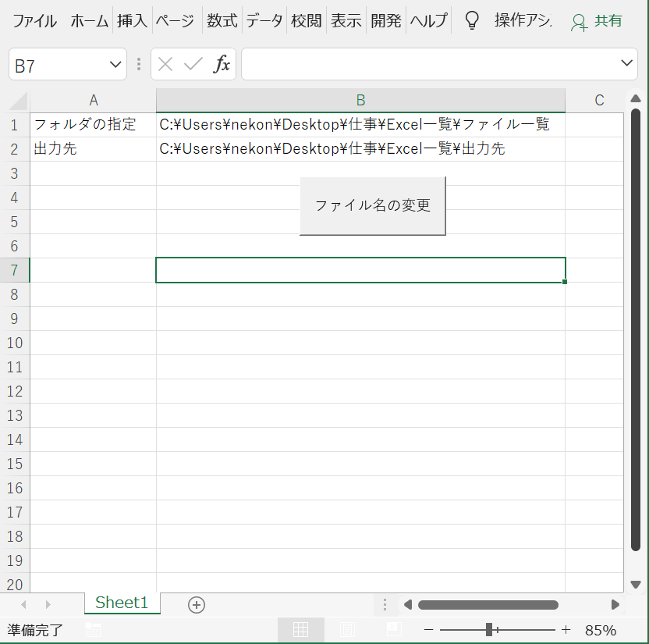Open the 挿入 ribbon tab
This screenshot has width=649, height=644.
(132, 21)
